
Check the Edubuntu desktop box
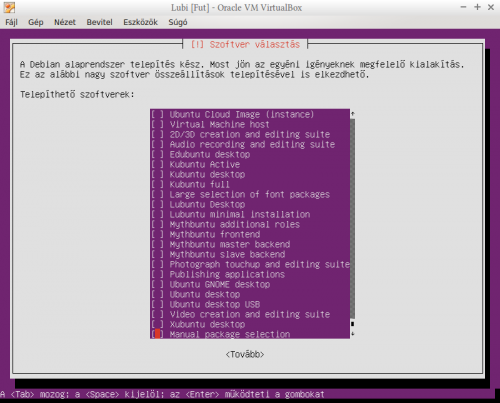point(157,154)
